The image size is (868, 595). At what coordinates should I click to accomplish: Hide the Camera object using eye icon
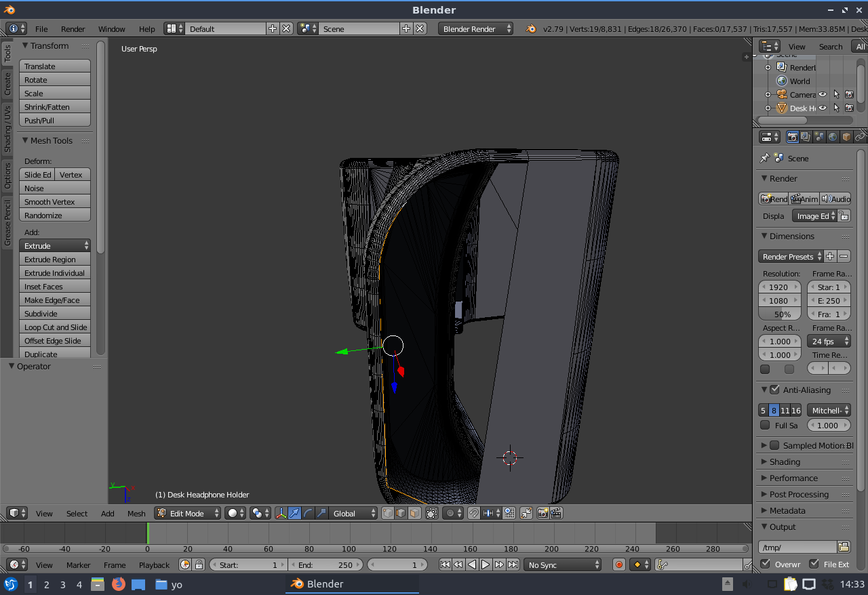pyautogui.click(x=823, y=95)
